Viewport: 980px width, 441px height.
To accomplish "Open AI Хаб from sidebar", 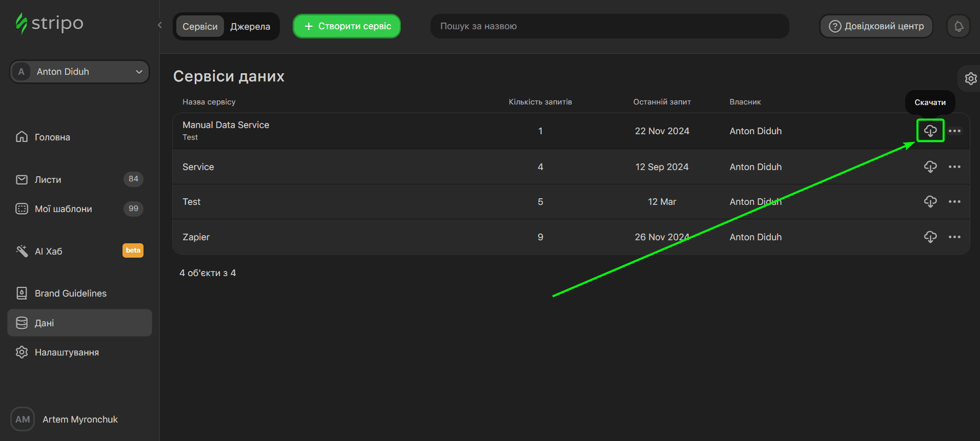I will [49, 251].
